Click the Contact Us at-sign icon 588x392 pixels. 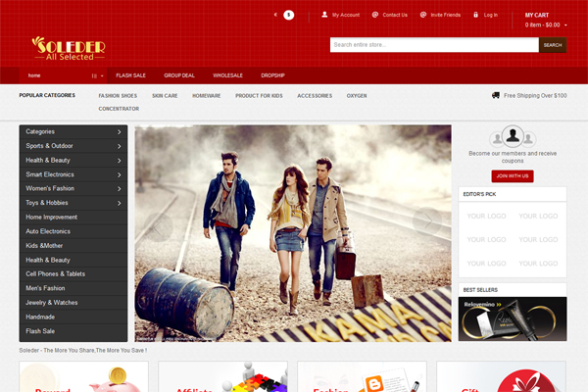[375, 15]
